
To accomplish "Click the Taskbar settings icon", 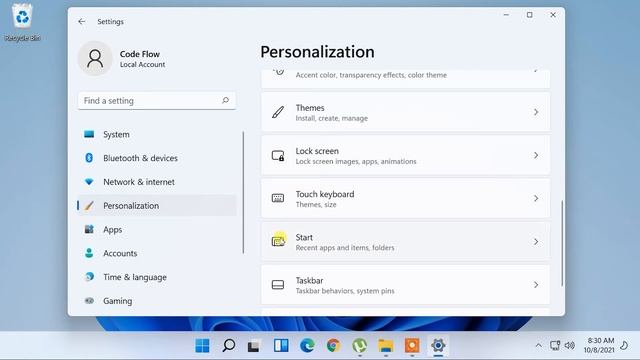I will pyautogui.click(x=278, y=285).
